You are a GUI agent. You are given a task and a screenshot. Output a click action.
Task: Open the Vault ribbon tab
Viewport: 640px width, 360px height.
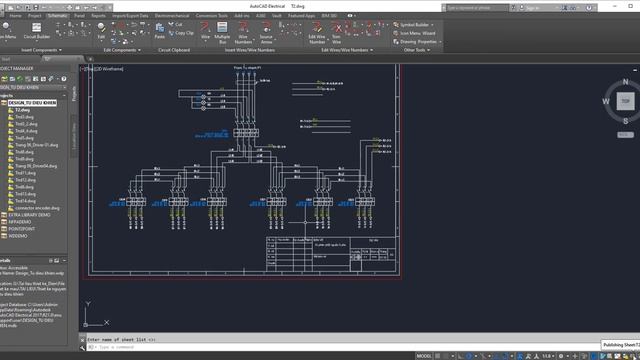277,16
